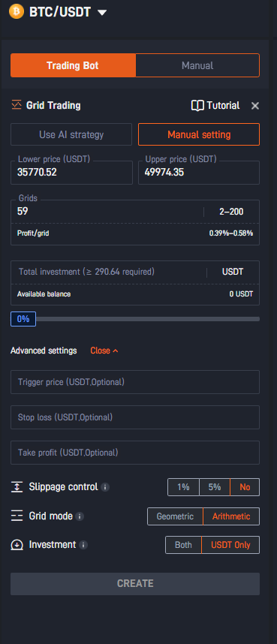Open the BTC/USDT pair dropdown
Viewport: 277px width, 644px height.
click(x=102, y=13)
